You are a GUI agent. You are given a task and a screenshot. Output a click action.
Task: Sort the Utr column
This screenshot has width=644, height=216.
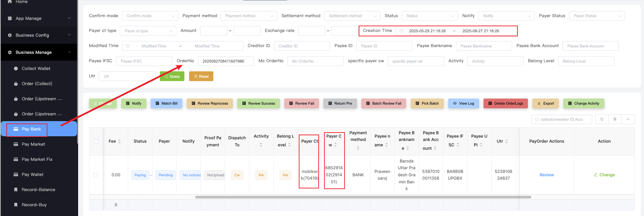click(x=506, y=141)
